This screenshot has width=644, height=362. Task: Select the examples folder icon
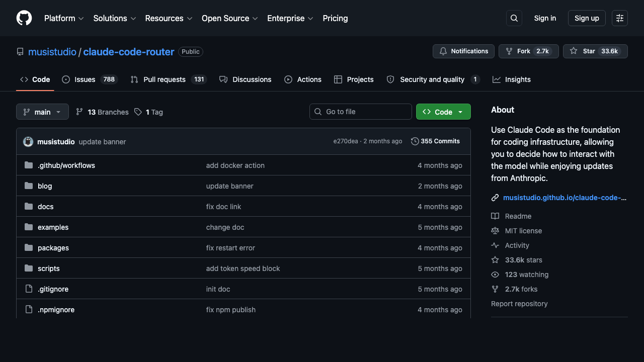[x=29, y=227]
